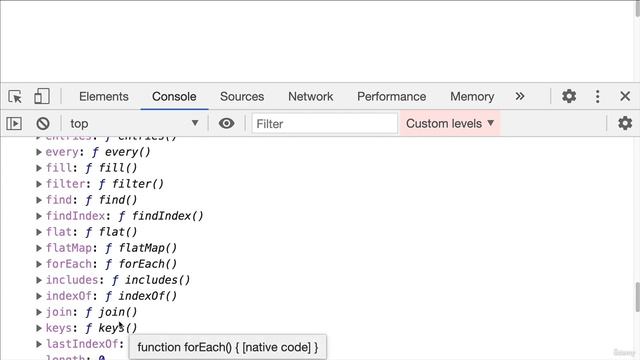This screenshot has width=640, height=360.
Task: Open console settings gear beside the filter bar
Action: click(625, 123)
